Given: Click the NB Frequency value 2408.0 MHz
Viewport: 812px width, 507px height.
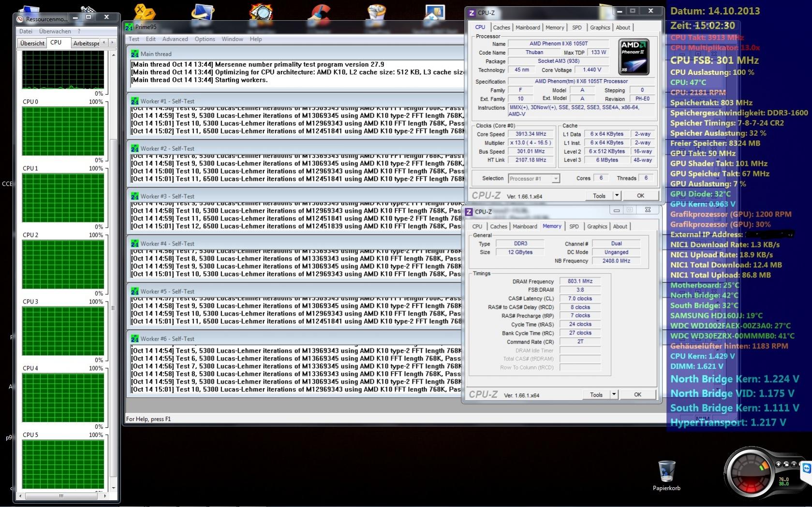Looking at the screenshot, I should [616, 261].
